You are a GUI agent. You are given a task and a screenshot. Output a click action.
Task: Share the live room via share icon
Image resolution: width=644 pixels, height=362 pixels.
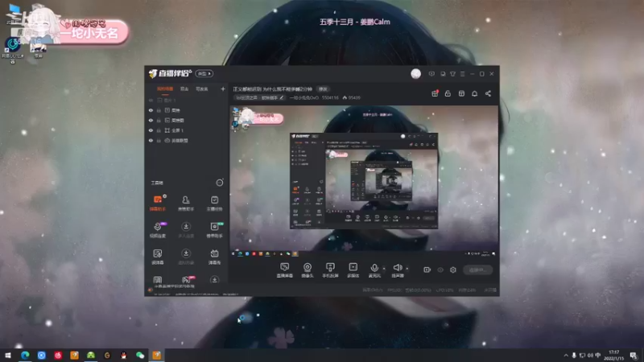488,93
